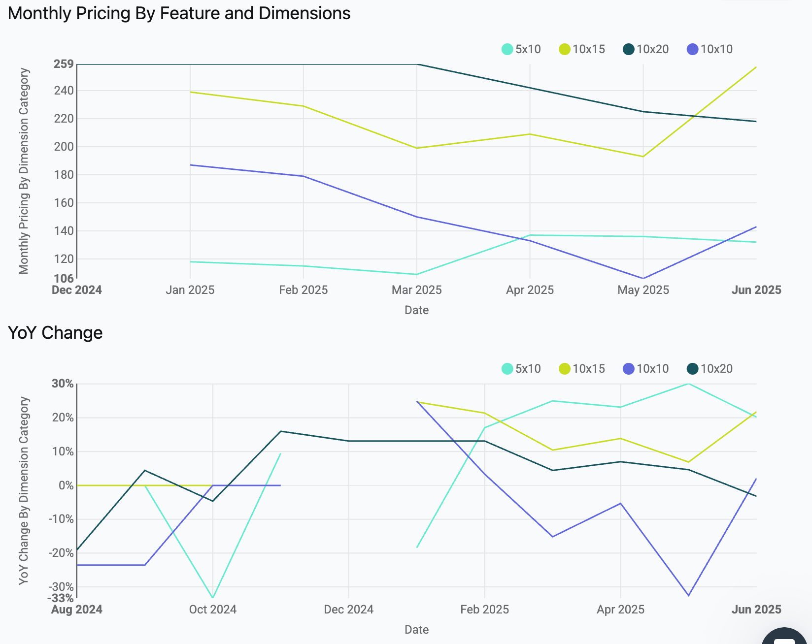This screenshot has height=644, width=812.
Task: Toggle the 10x15 series in Monthly Pricing legend
Action: point(565,49)
